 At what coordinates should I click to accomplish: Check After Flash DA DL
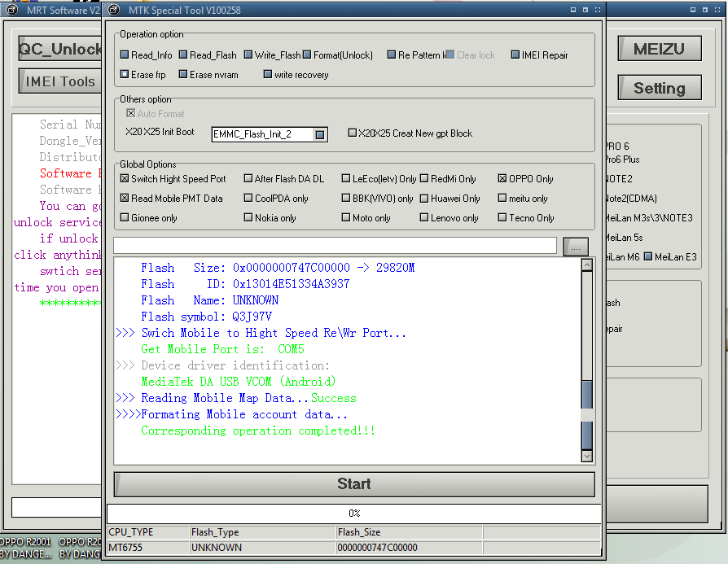click(248, 178)
